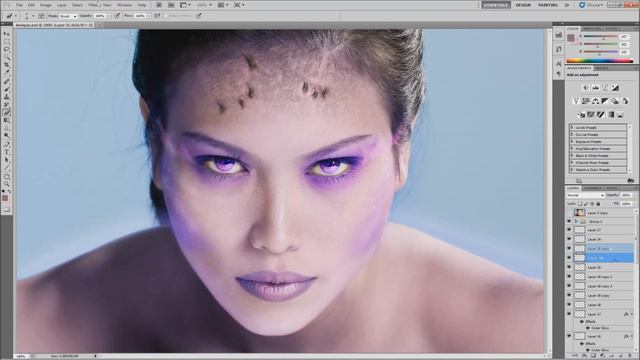
Task: Open the Edit menu
Action: (31, 5)
